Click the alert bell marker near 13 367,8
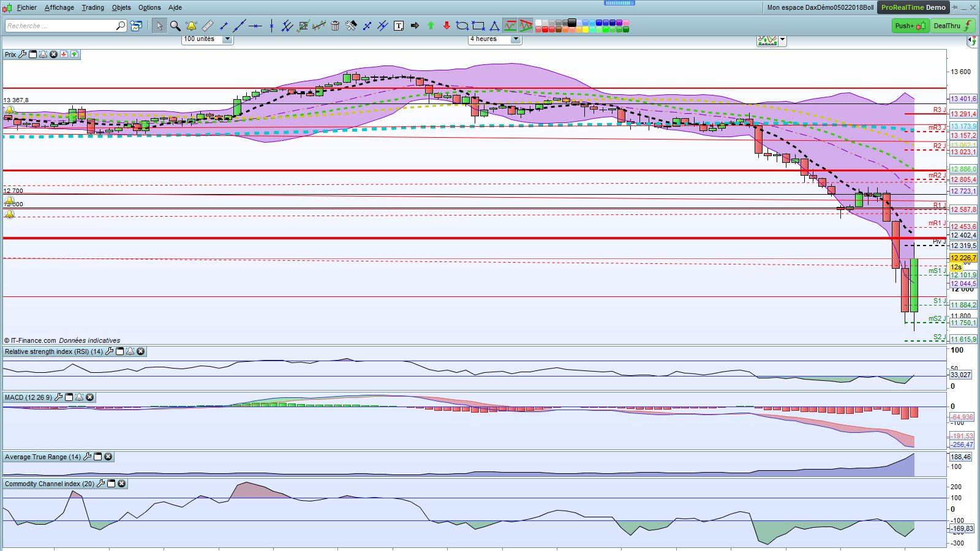Image resolution: width=980 pixels, height=551 pixels. (x=10, y=110)
